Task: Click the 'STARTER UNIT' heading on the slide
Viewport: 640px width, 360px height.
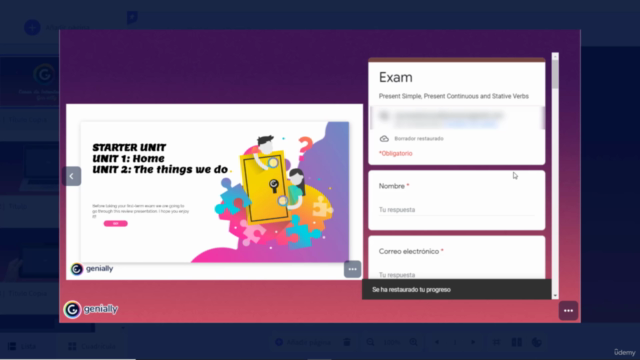Action: [x=129, y=147]
